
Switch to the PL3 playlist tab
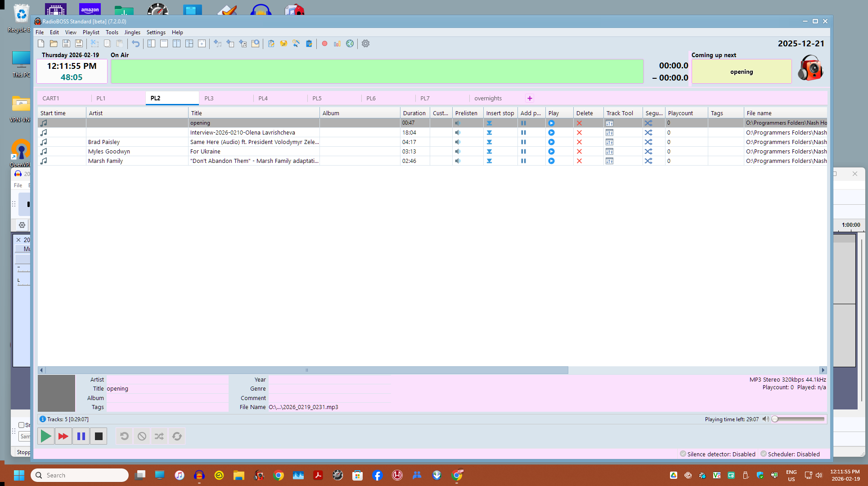click(209, 98)
